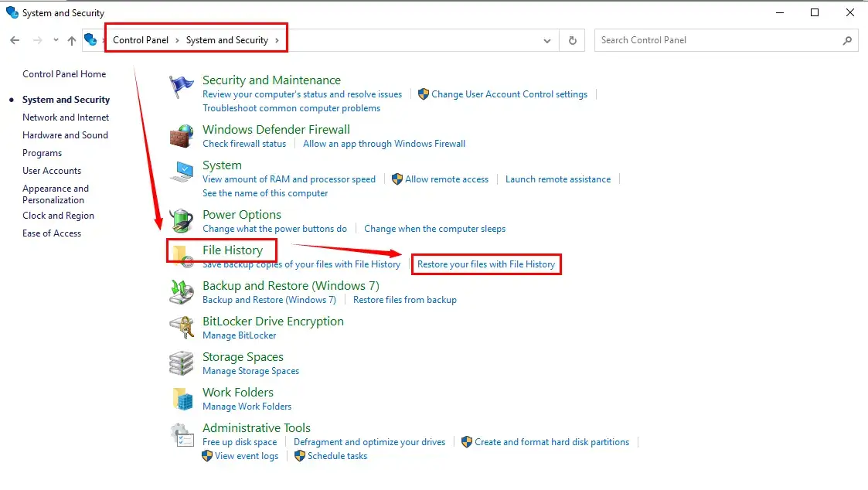Open Windows Defender Firewall heading
The image size is (868, 490).
click(276, 130)
